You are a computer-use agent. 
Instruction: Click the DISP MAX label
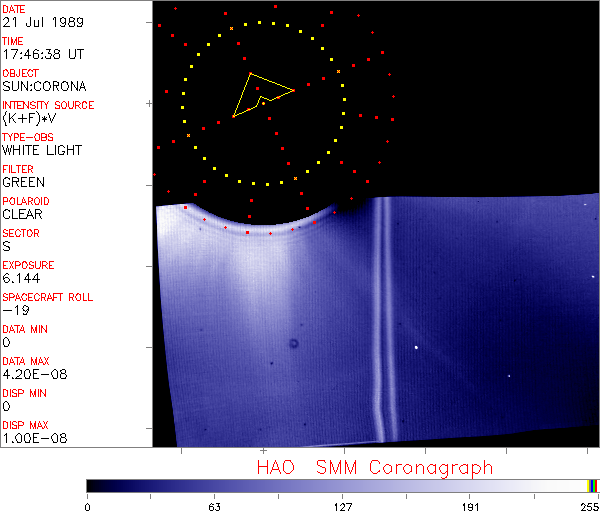25,425
